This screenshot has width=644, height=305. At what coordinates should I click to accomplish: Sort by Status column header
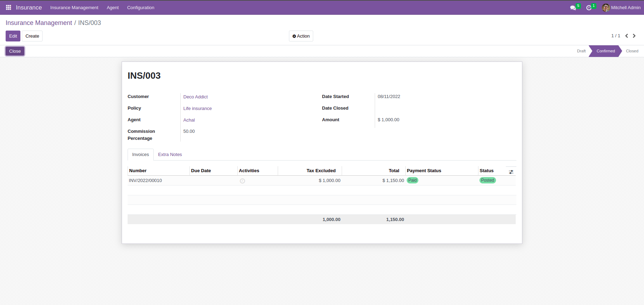[x=492, y=171]
